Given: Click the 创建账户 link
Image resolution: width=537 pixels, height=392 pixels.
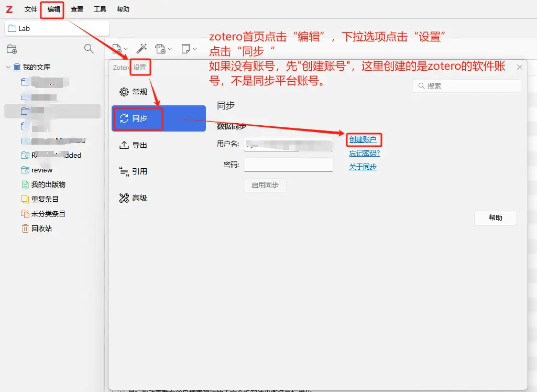Looking at the screenshot, I should 363,140.
